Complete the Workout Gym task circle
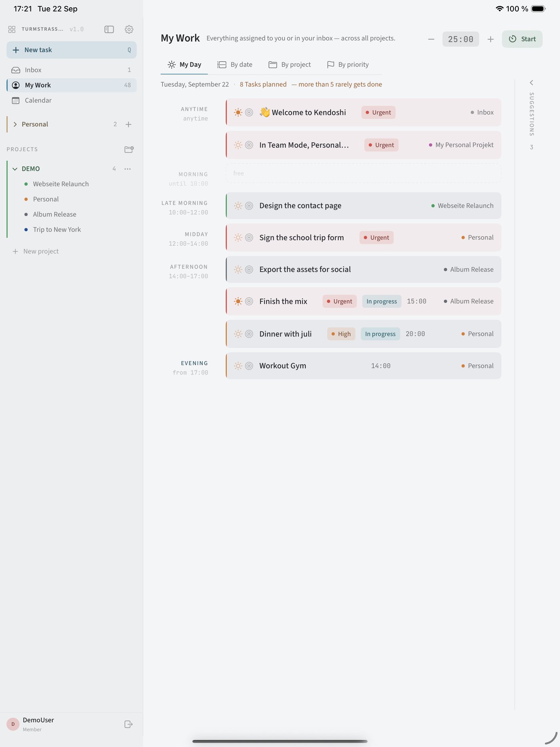The height and width of the screenshot is (747, 560). coord(249,366)
